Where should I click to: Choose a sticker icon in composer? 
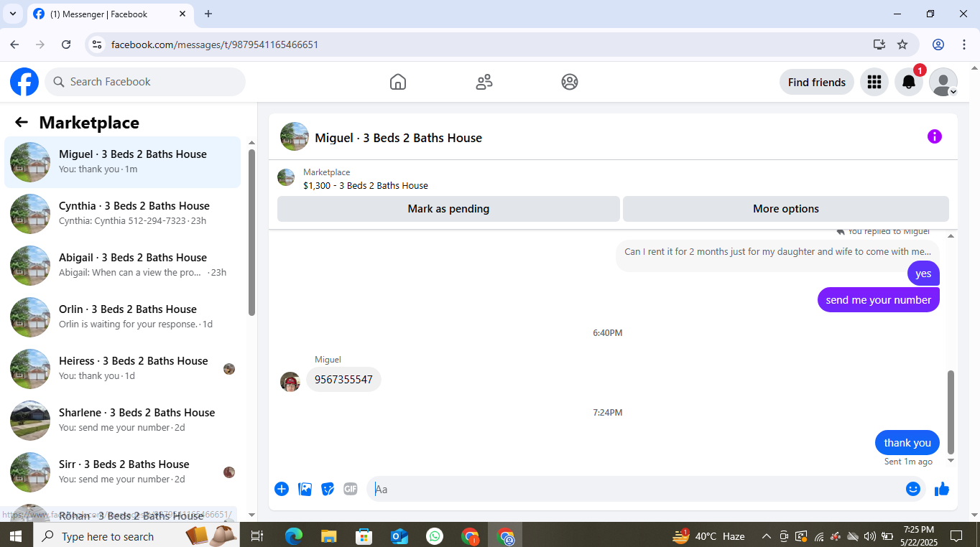pyautogui.click(x=328, y=489)
